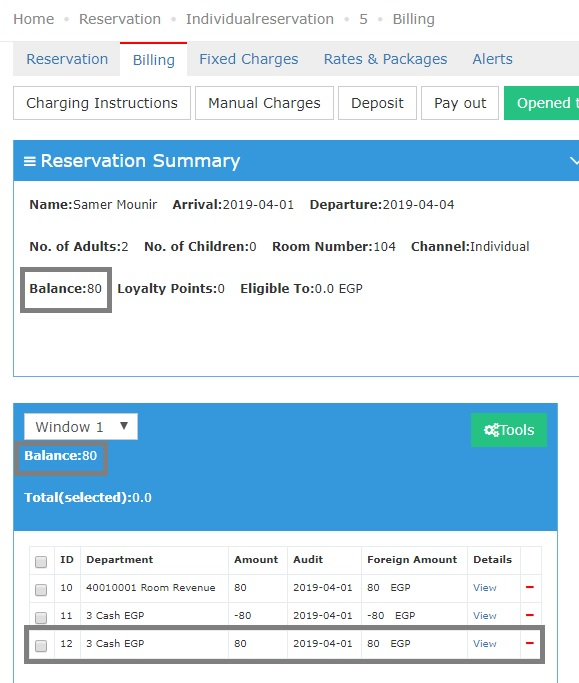Switch to the Reservation tab

67,59
